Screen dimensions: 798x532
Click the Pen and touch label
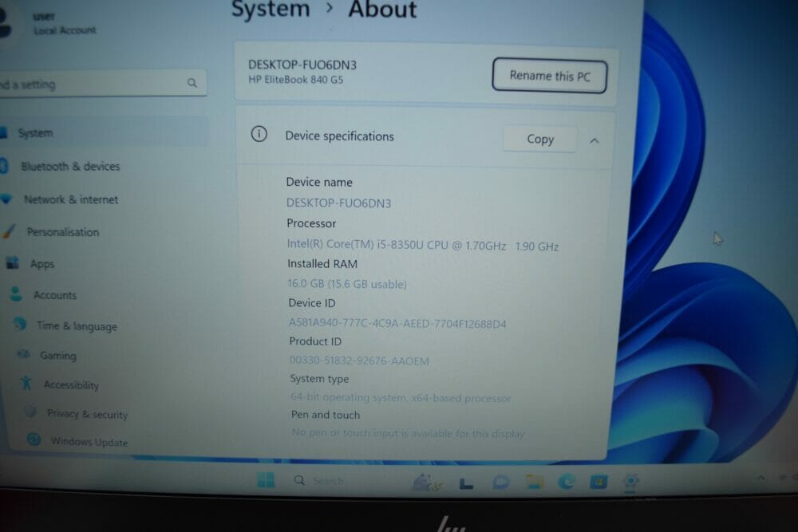(x=326, y=415)
